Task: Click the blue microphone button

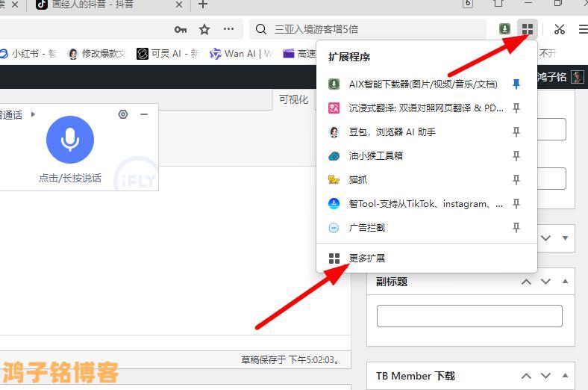Action: (70, 139)
